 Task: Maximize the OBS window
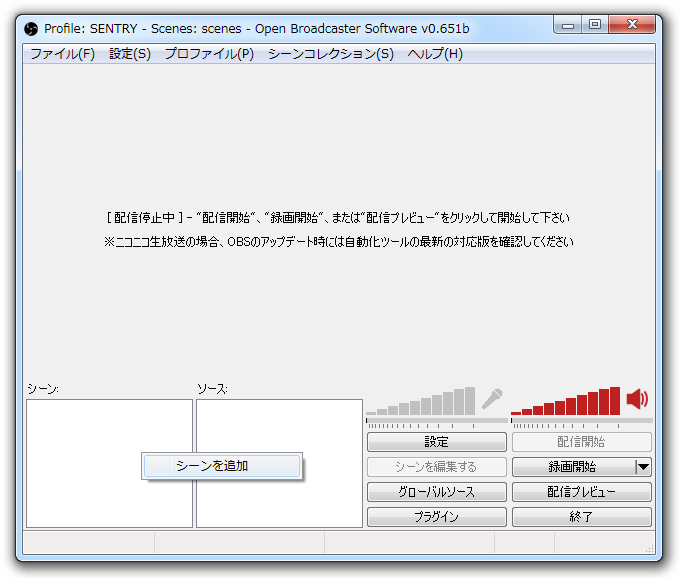595,25
